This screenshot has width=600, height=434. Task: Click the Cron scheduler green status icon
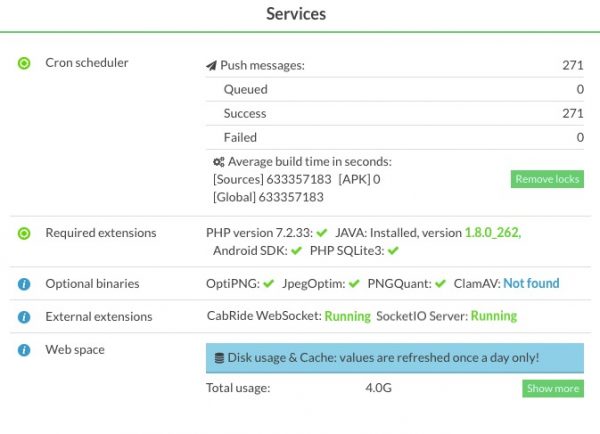pyautogui.click(x=24, y=63)
